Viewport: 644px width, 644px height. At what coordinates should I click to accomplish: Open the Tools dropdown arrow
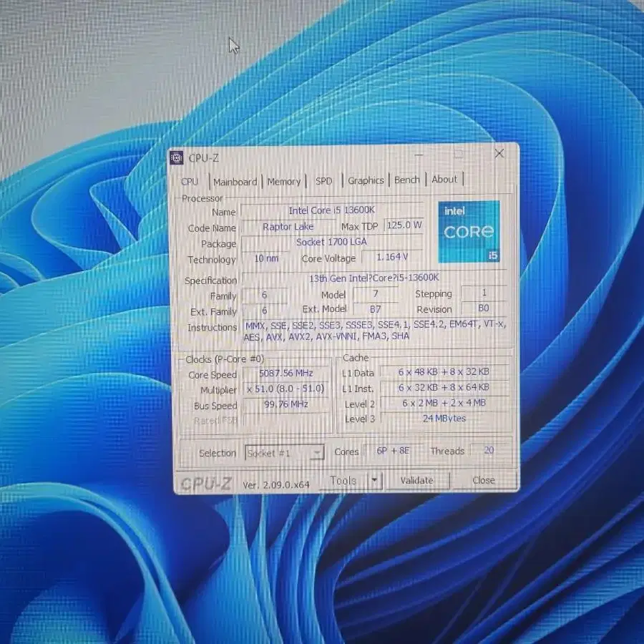point(374,479)
